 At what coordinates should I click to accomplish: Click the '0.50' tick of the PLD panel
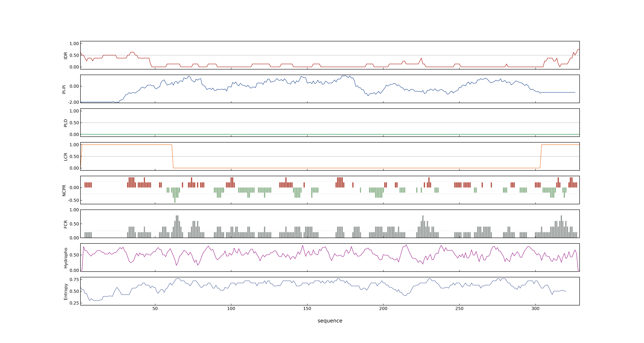74,123
